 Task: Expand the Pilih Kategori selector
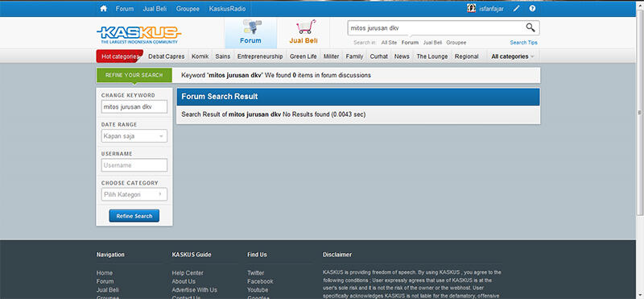(134, 194)
